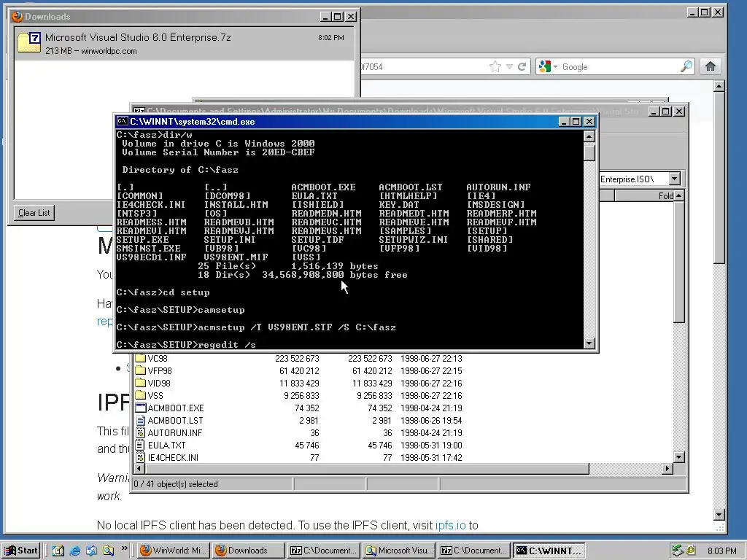The image size is (747, 560).
Task: Follow the ipfs.io link
Action: pyautogui.click(x=450, y=525)
